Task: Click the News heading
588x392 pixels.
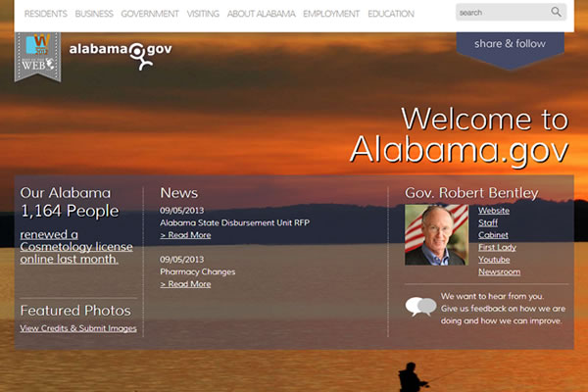Action: pyautogui.click(x=179, y=193)
